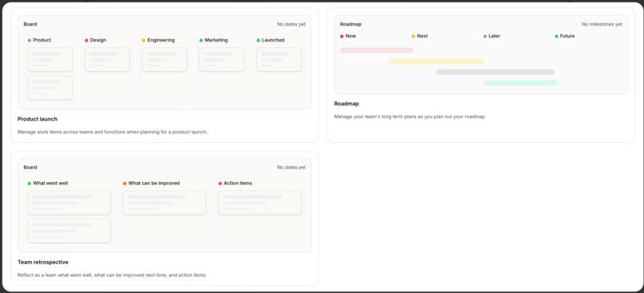
Task: Click the pink dot beside Design
Action: click(86, 40)
